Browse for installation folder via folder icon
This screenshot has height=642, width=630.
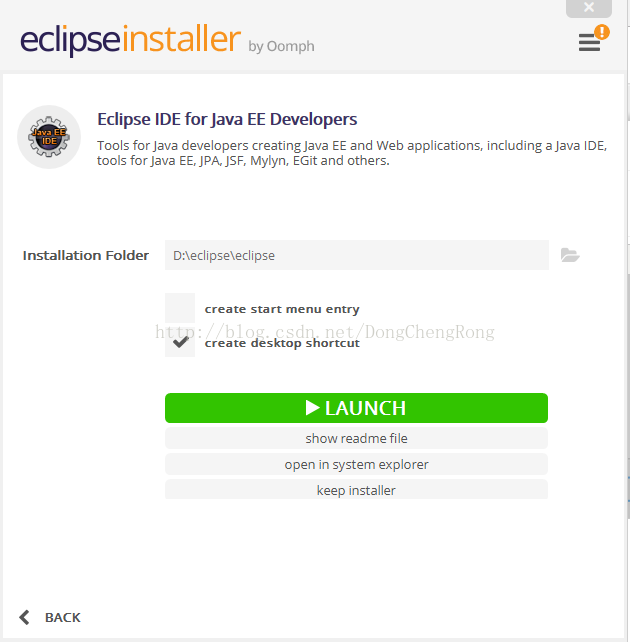[570, 255]
